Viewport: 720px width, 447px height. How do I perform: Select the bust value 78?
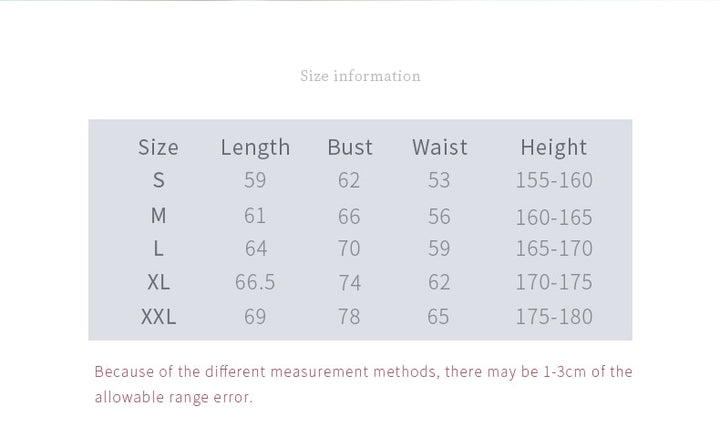pyautogui.click(x=349, y=317)
